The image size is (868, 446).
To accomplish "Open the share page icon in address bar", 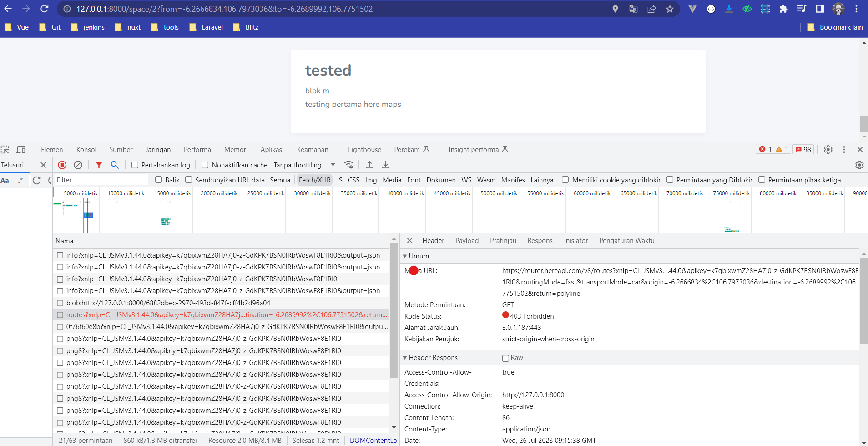I will pos(651,9).
